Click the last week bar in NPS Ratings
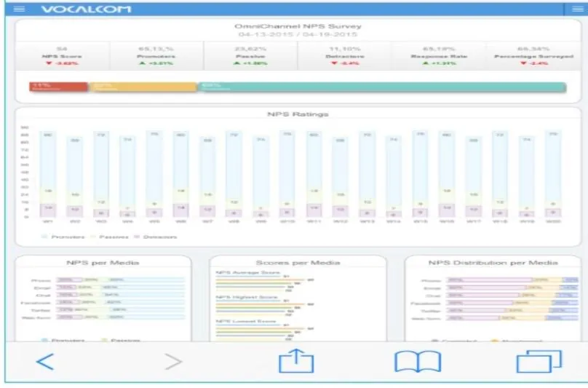Image resolution: width=588 pixels, height=388 pixels. 553,174
